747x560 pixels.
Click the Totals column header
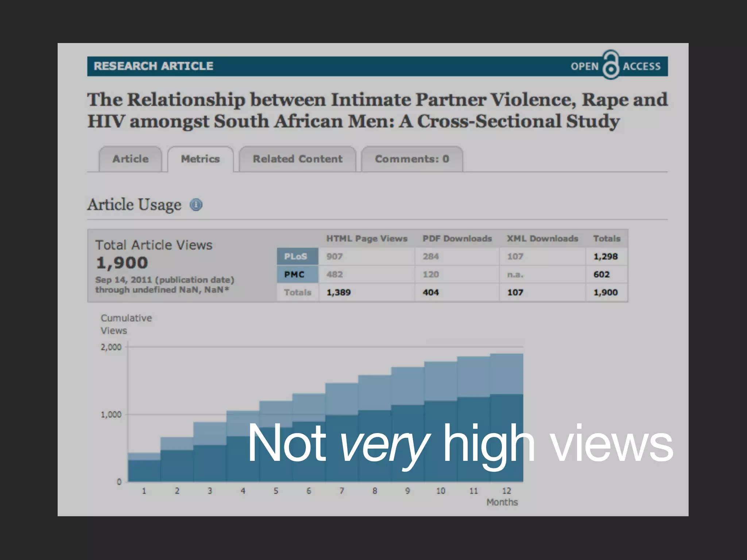pyautogui.click(x=607, y=239)
